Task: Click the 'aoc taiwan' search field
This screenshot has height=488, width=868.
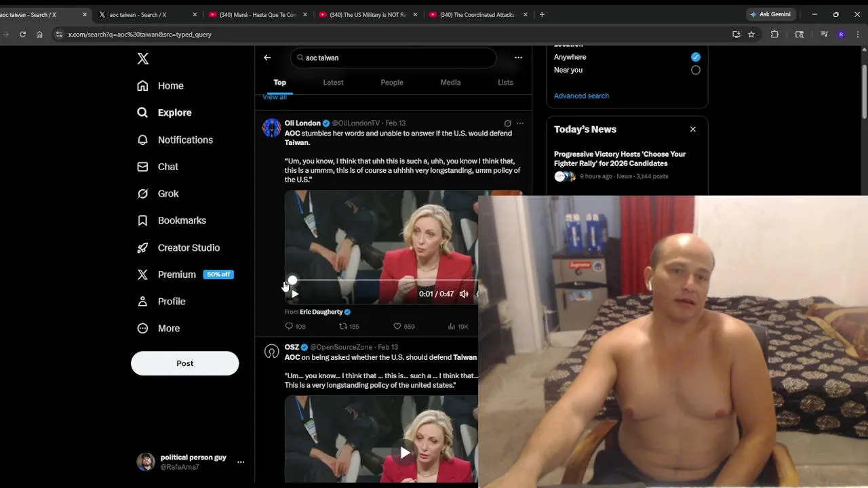Action: [393, 58]
